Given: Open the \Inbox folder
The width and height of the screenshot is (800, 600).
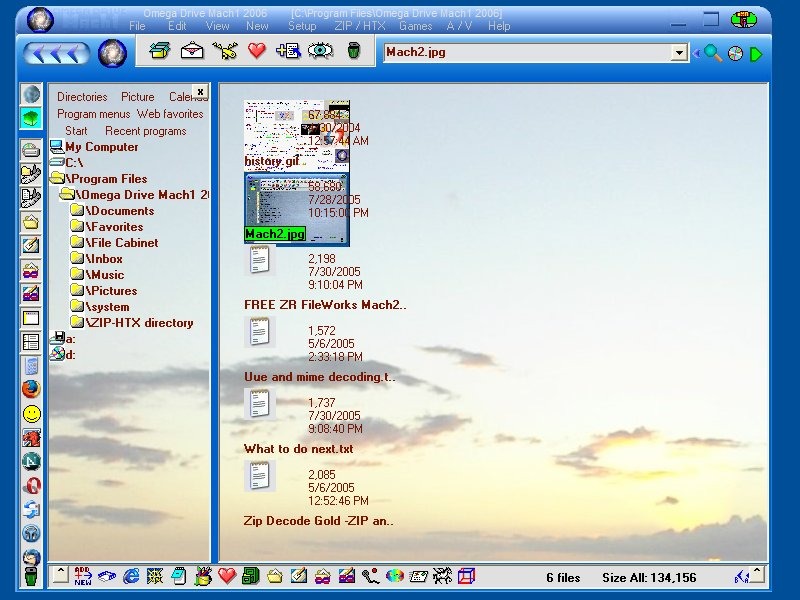Looking at the screenshot, I should click(x=104, y=259).
